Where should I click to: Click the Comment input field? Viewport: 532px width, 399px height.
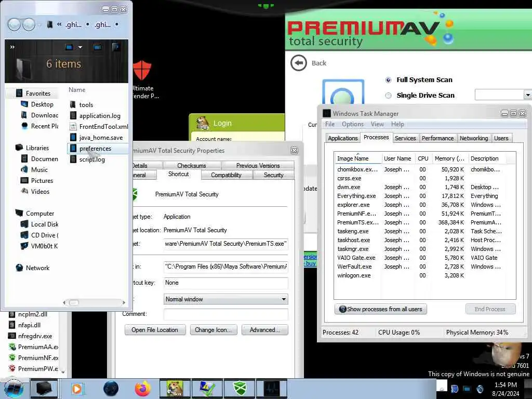click(x=225, y=314)
